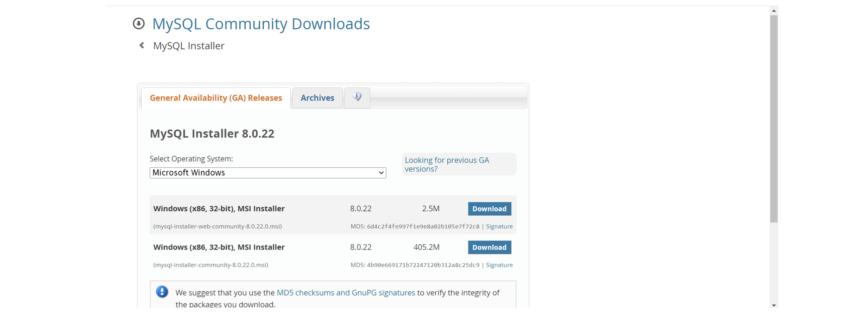Open the Archives tab
868x317 pixels.
click(317, 98)
